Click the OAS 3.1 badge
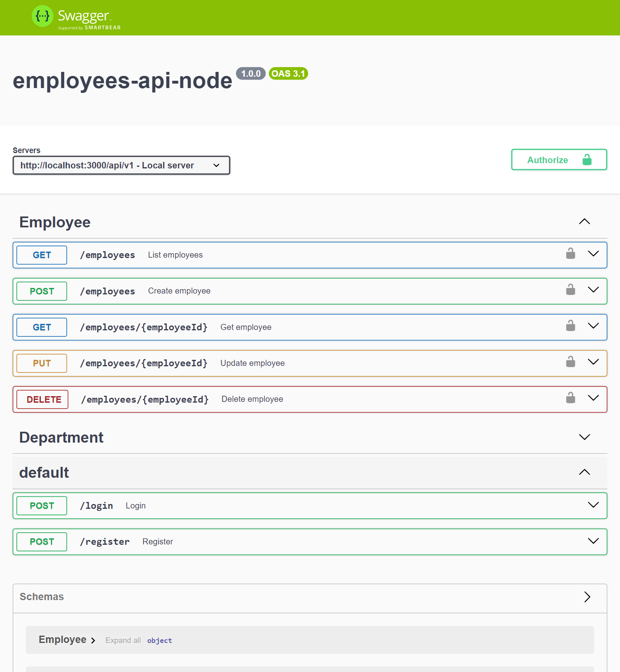Viewport: 620px width, 672px height. (x=288, y=73)
